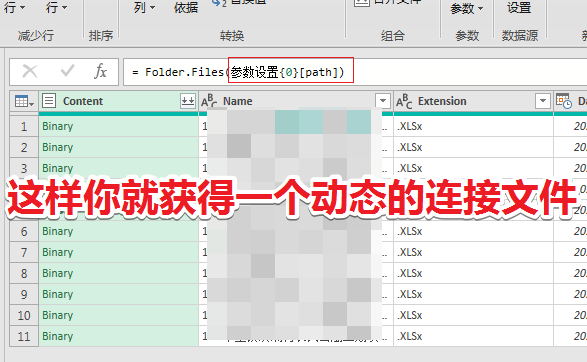587x362 pixels.
Task: Select row number 6 header
Action: [24, 231]
